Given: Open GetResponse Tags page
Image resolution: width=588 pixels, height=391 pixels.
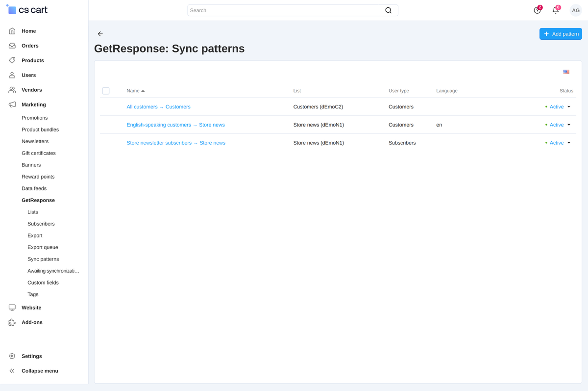Looking at the screenshot, I should click(33, 294).
